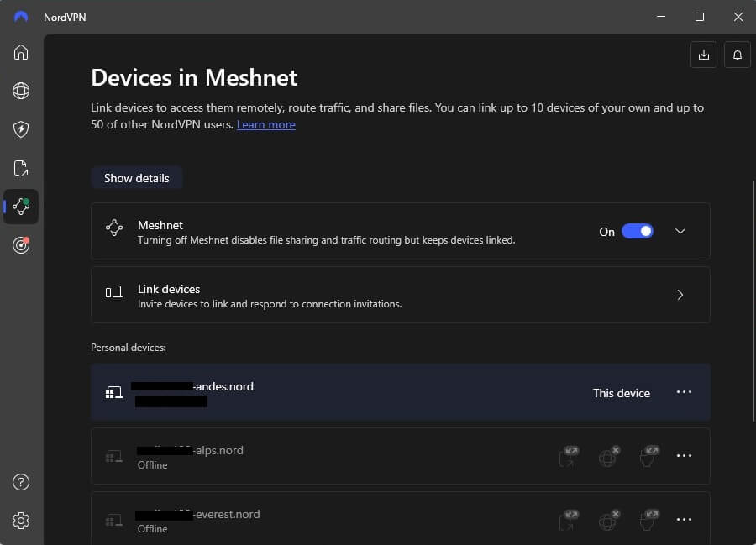Open the notifications bell icon
This screenshot has width=756, height=545.
pyautogui.click(x=738, y=55)
